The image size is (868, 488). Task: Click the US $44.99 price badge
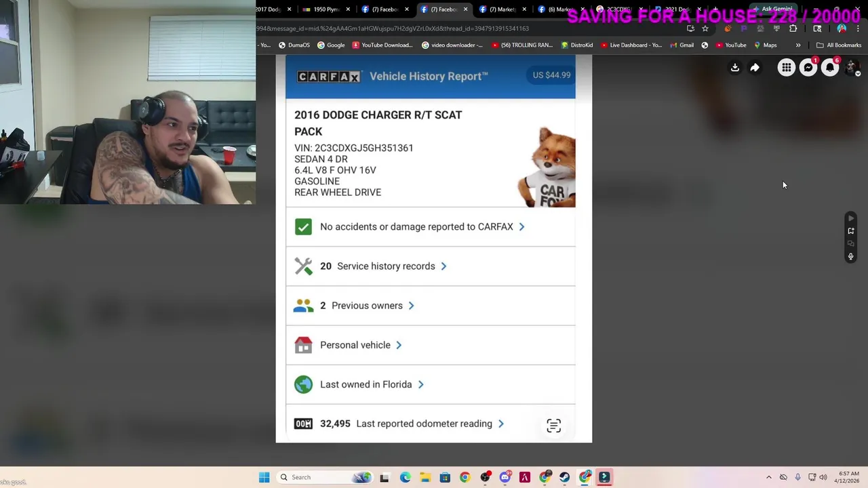[x=551, y=75]
